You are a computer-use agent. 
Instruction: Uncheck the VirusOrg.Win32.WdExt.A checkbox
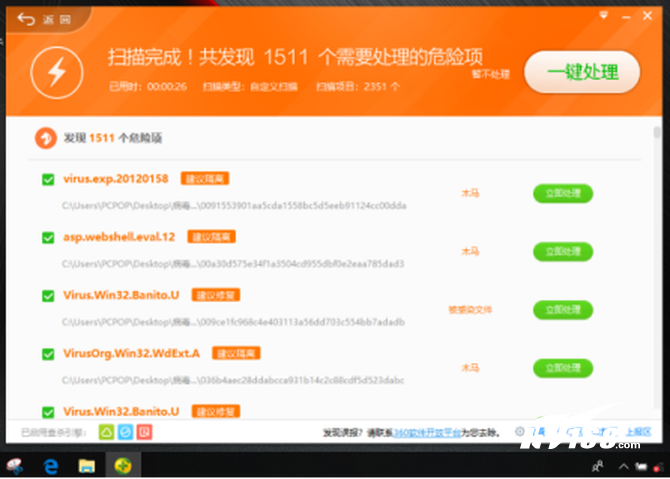click(48, 354)
